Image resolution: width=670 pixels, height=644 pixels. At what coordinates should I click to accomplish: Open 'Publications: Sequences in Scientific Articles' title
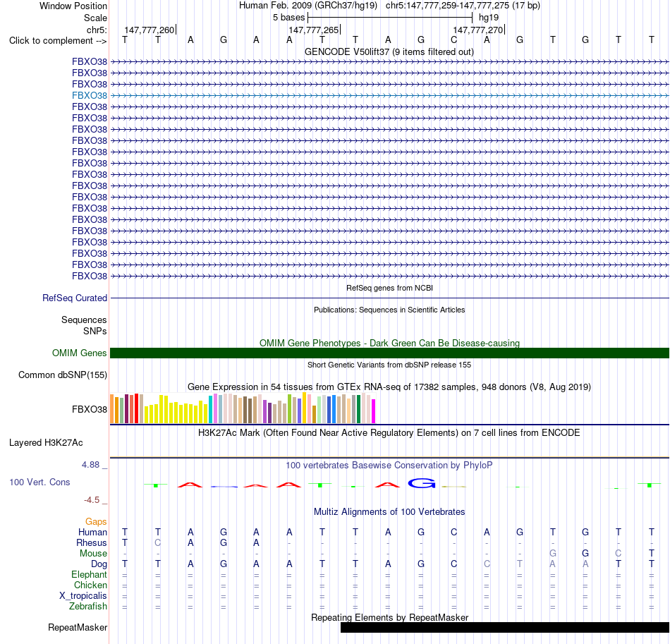click(x=389, y=310)
